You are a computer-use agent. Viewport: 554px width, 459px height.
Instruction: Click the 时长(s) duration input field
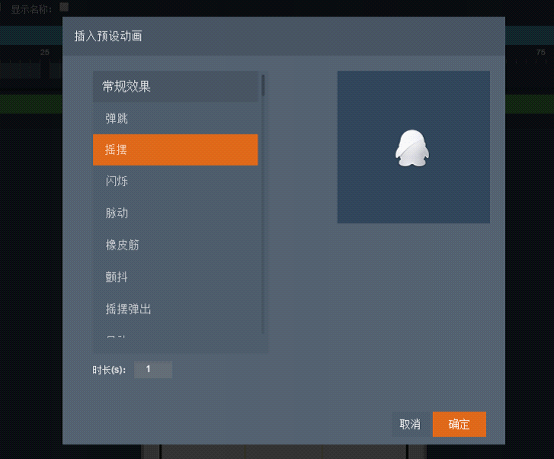coord(153,370)
